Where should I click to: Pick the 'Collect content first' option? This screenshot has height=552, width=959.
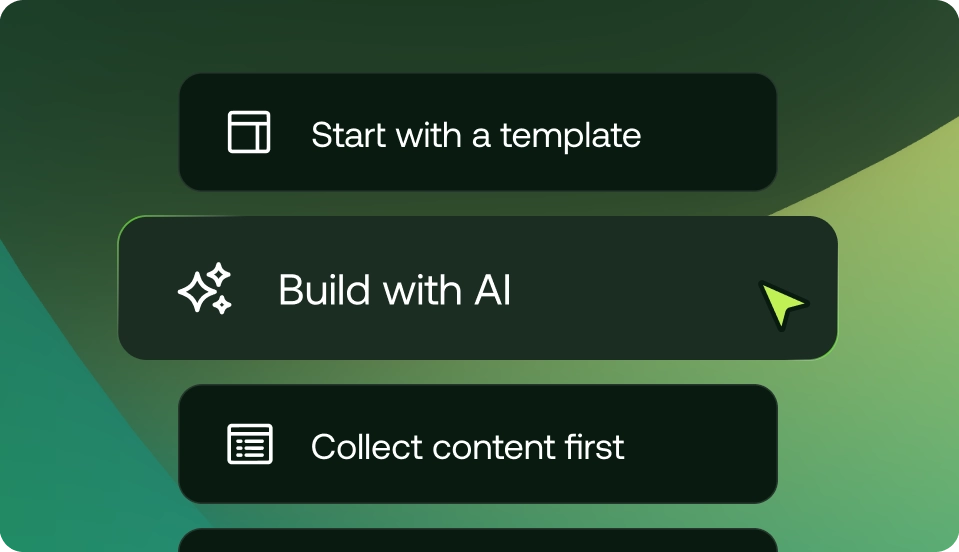click(477, 445)
